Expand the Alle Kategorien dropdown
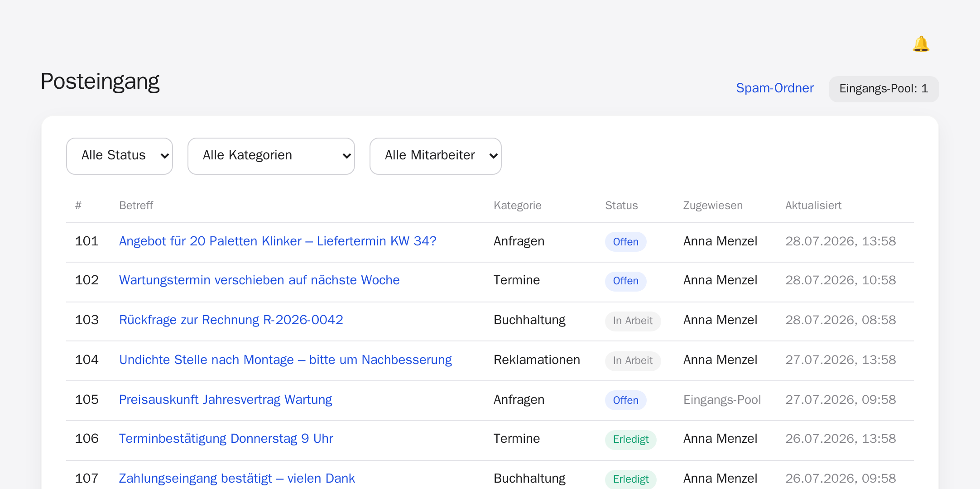 (271, 156)
